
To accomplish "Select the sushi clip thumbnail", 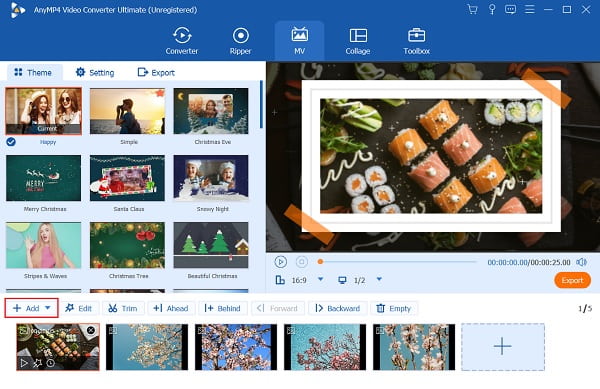I will tap(58, 347).
